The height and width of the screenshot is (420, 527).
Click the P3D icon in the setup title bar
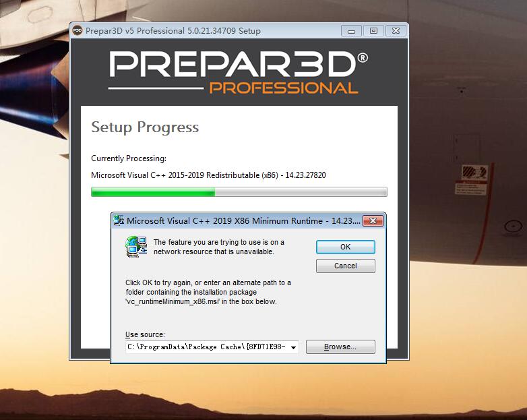[77, 30]
